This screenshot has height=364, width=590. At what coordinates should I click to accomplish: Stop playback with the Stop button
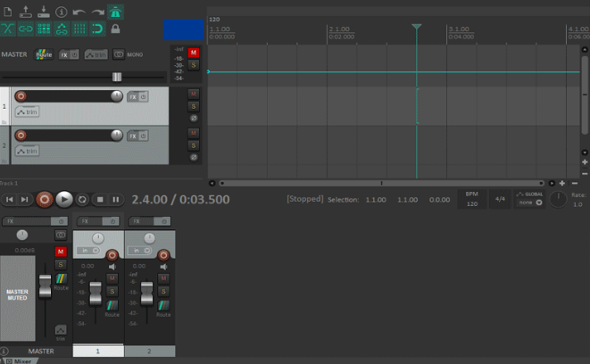click(x=100, y=200)
